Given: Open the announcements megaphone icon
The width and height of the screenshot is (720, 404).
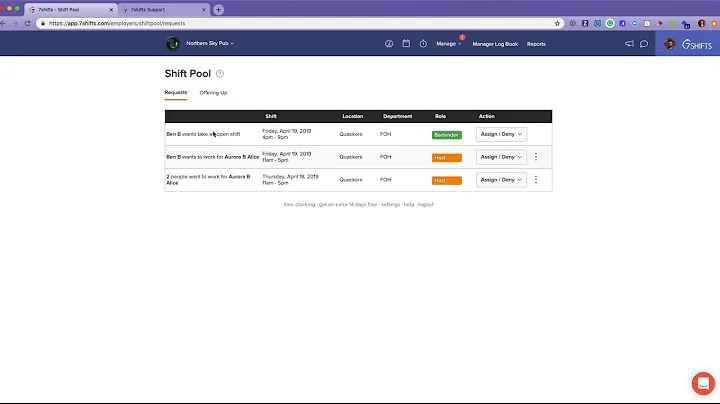Looking at the screenshot, I should 629,44.
